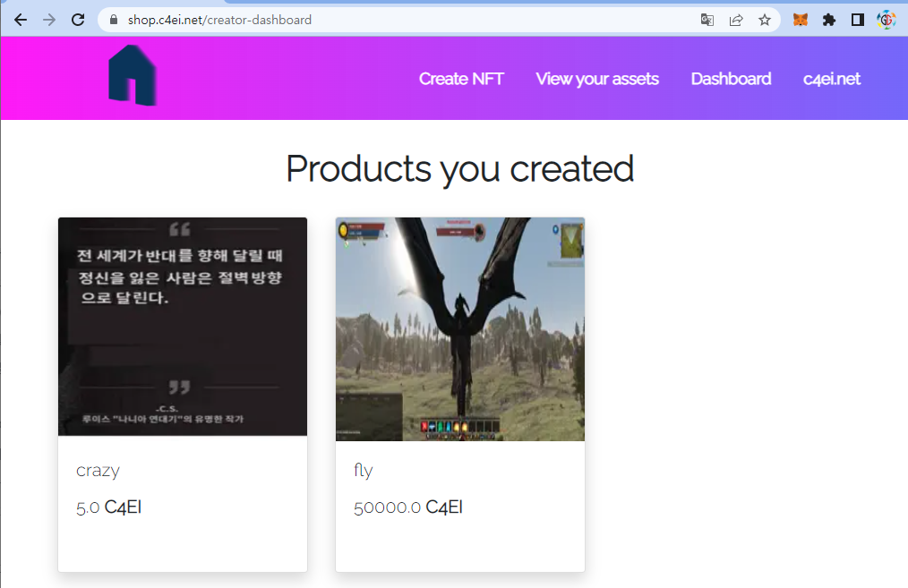This screenshot has height=588, width=908.
Task: Click the share page icon
Action: 736,21
